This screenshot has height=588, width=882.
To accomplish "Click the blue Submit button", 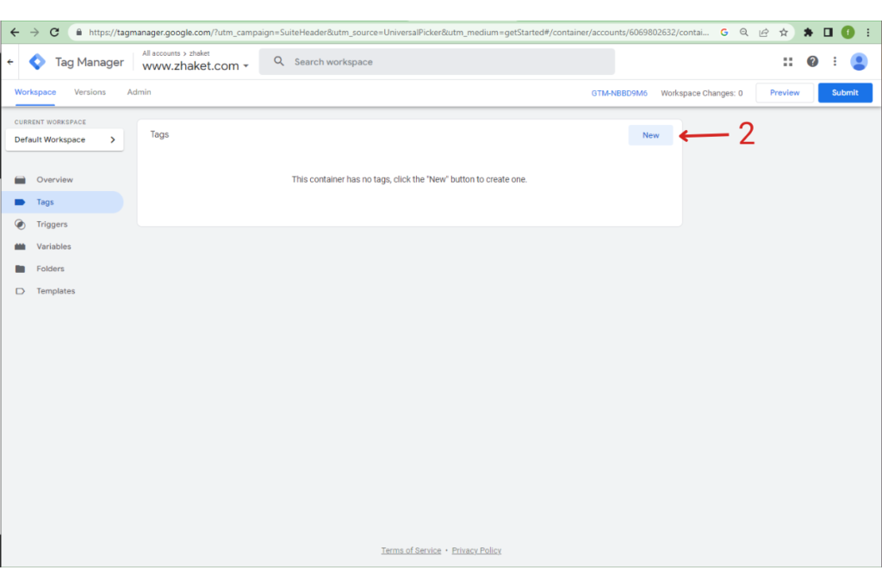I will pos(845,93).
